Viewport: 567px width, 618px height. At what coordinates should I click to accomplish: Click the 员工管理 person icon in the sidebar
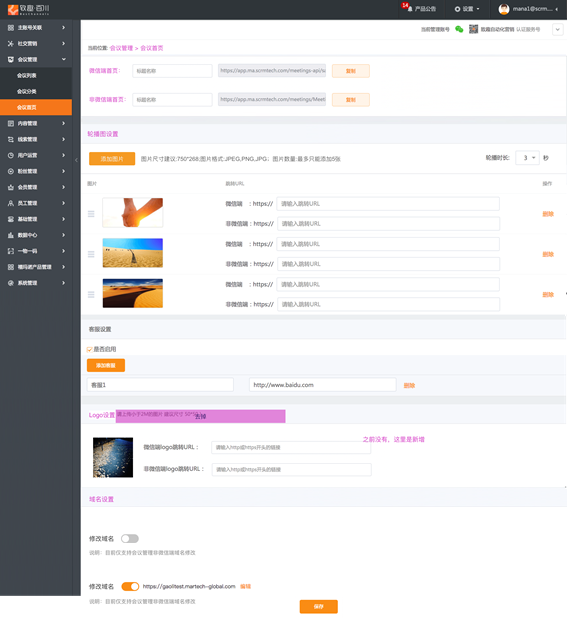click(11, 203)
